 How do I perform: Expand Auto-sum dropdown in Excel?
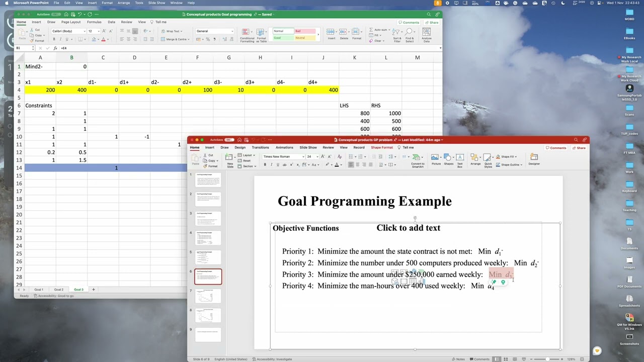[379, 30]
